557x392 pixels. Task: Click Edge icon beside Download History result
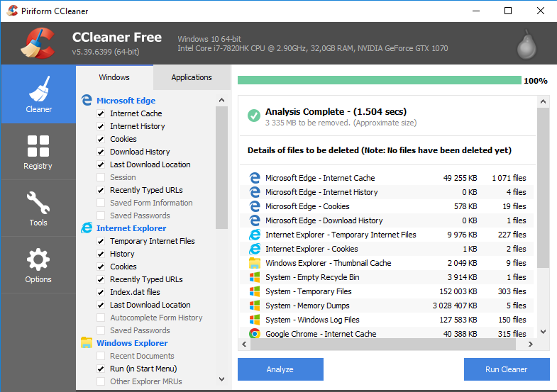click(255, 220)
